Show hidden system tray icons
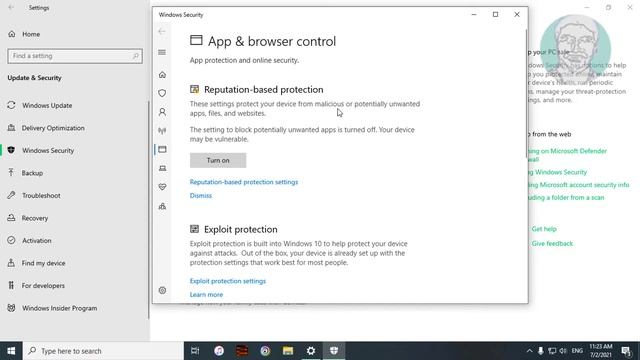Viewport: 640px width, 360px height. (529, 351)
